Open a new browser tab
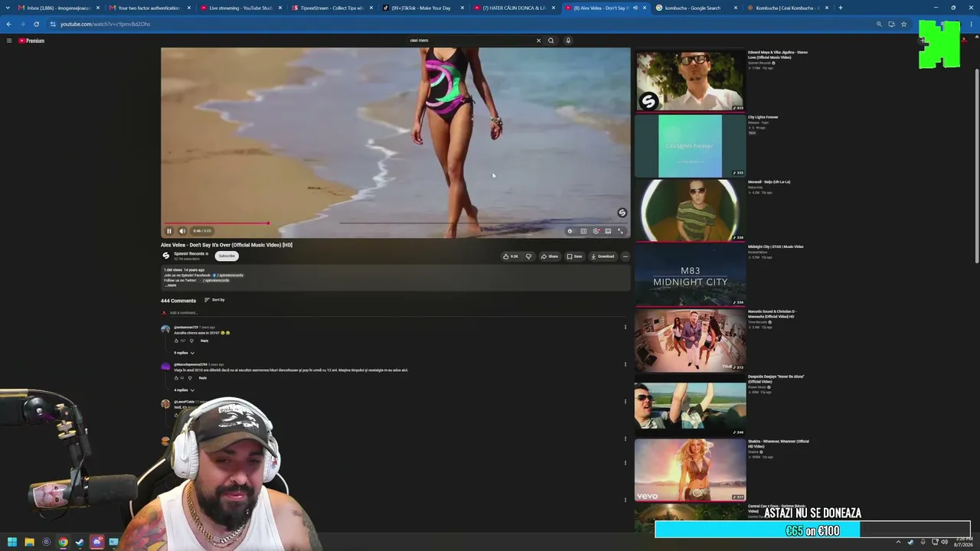 [841, 8]
